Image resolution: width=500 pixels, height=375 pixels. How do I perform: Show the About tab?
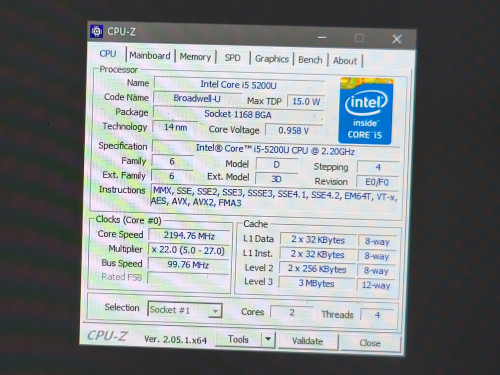coord(345,61)
